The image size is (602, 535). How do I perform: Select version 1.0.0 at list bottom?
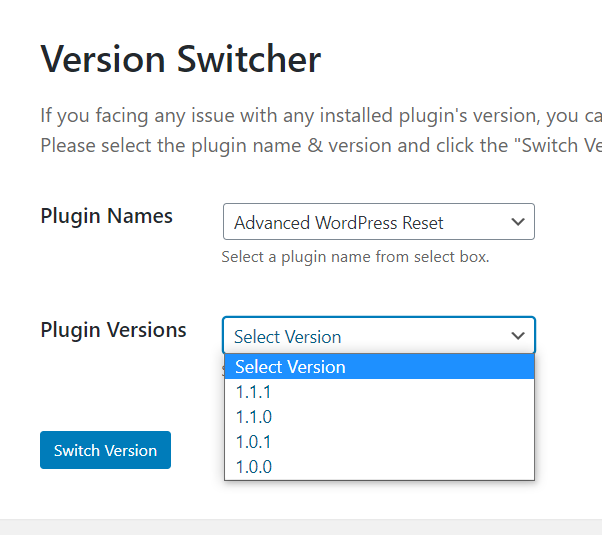pyautogui.click(x=254, y=467)
